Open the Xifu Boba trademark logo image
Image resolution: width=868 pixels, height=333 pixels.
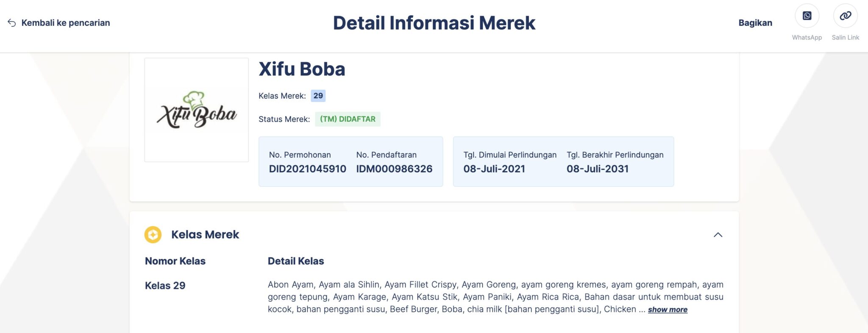pyautogui.click(x=196, y=109)
